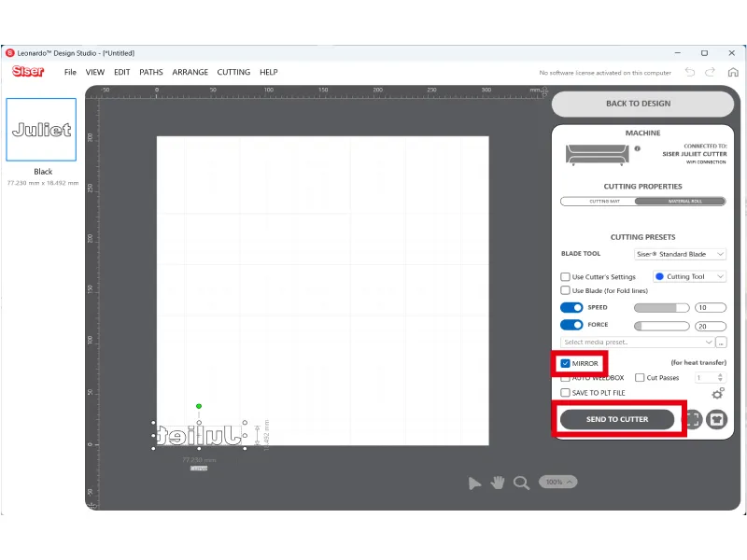Enable Use Cutter's Settings checkbox
The width and height of the screenshot is (747, 560).
pyautogui.click(x=566, y=277)
